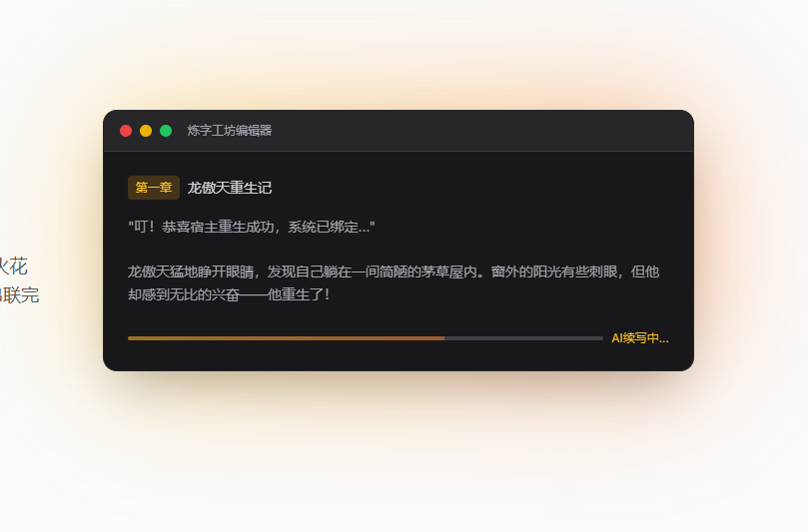Screen dimensions: 808x532
Task: Click the ending phrase 他重生了！
Action: (x=299, y=294)
